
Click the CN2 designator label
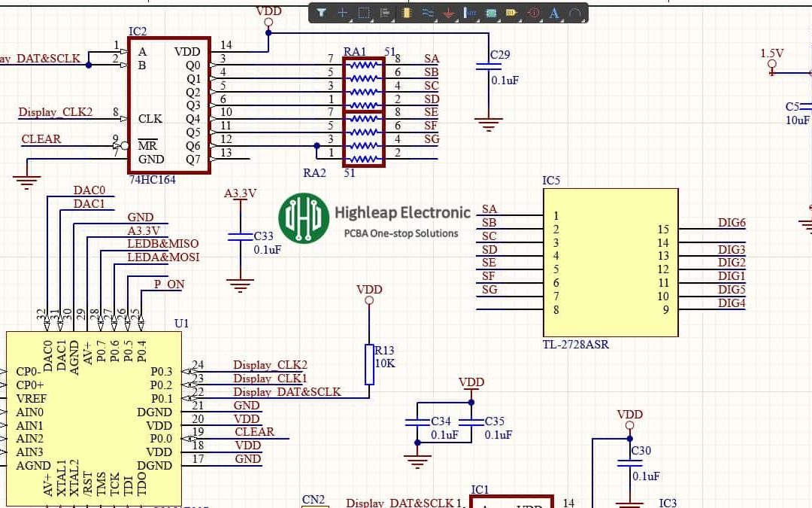point(314,500)
